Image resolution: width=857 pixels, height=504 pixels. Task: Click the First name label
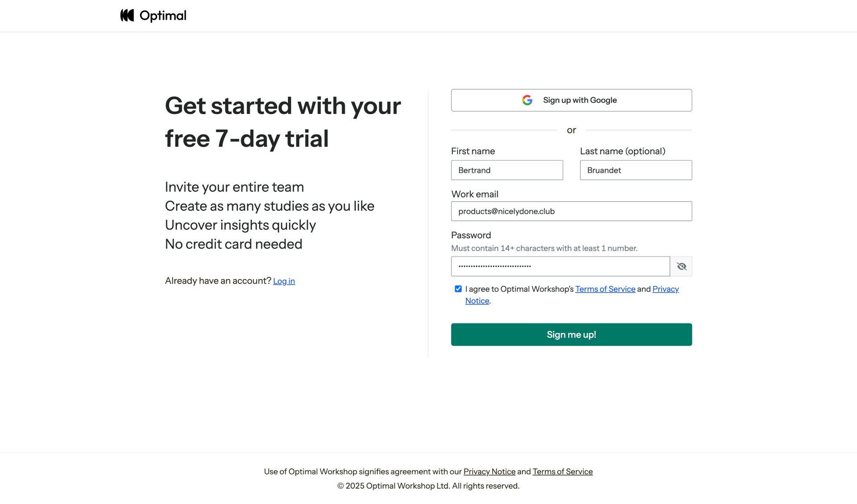(473, 151)
